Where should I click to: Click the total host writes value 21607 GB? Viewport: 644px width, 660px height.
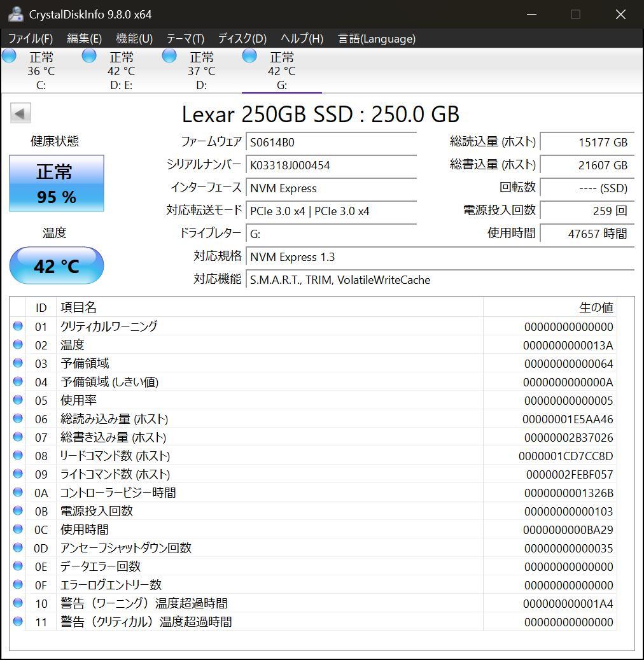pos(587,165)
